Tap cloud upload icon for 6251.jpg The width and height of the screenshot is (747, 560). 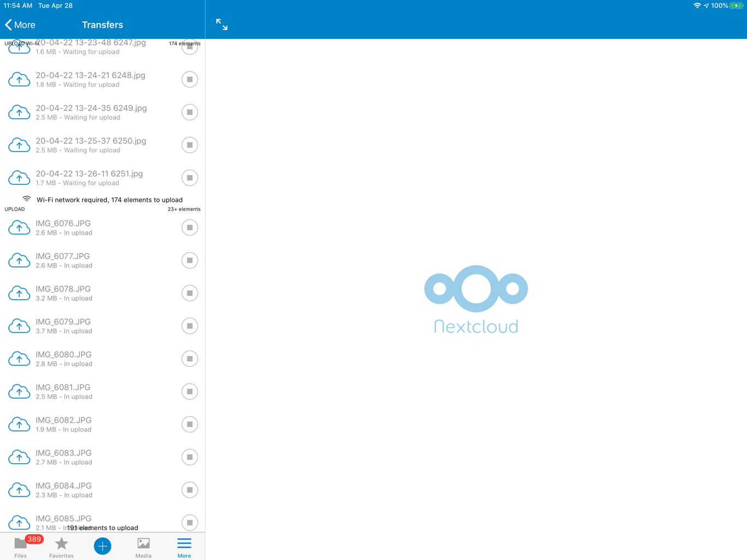(19, 178)
